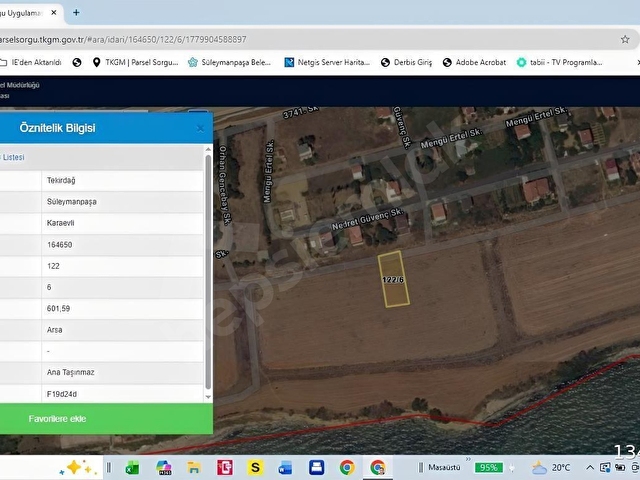Click the battery 95% indicator
This screenshot has height=480, width=640.
(489, 468)
